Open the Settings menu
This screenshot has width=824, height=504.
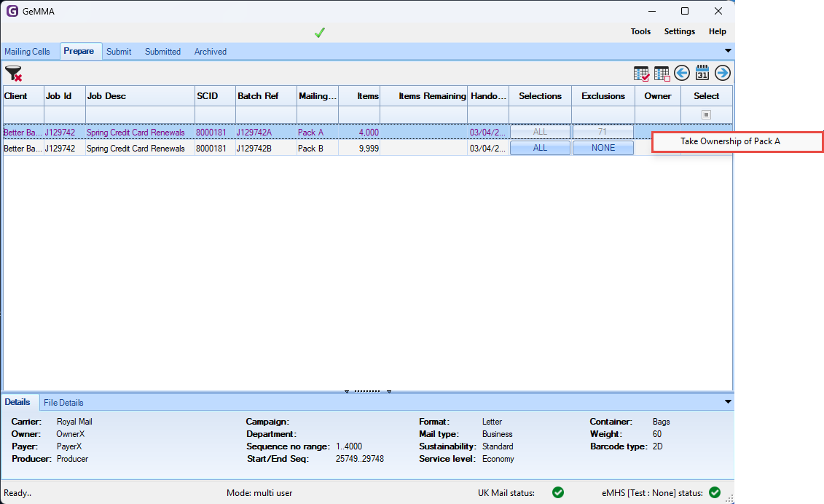pos(680,31)
